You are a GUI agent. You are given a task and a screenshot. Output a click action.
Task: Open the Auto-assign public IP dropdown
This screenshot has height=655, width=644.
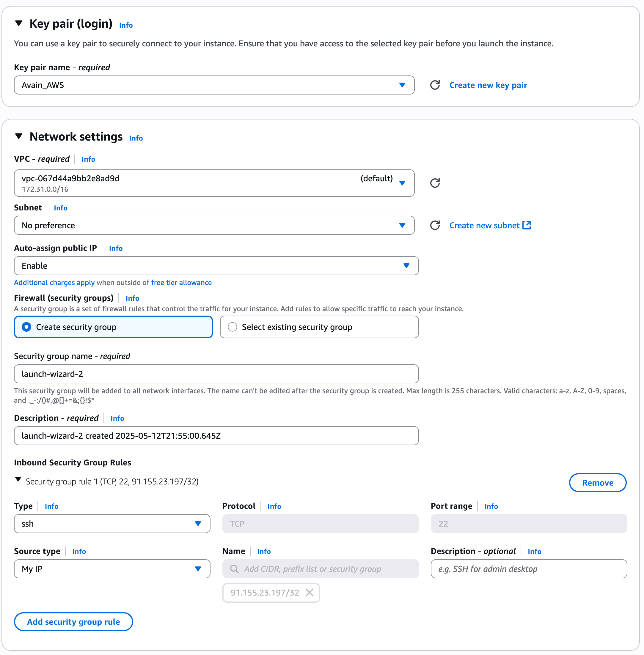(216, 266)
